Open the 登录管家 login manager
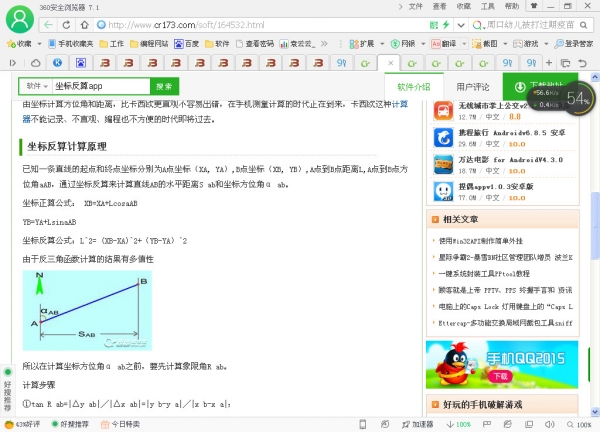Viewport: 600px width, 432px height. point(574,44)
